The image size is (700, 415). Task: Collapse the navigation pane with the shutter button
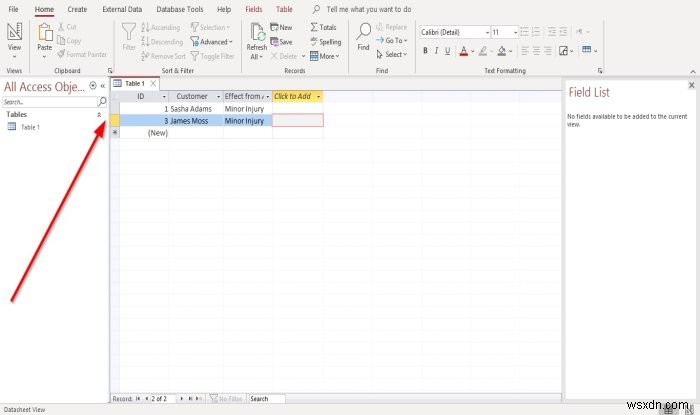point(103,86)
